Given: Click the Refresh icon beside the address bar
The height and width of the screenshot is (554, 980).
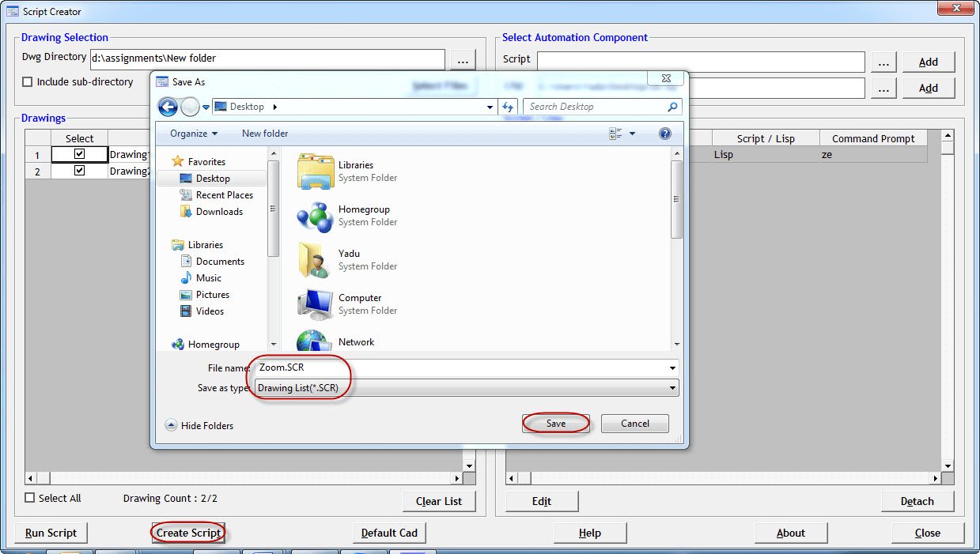Looking at the screenshot, I should click(x=507, y=106).
